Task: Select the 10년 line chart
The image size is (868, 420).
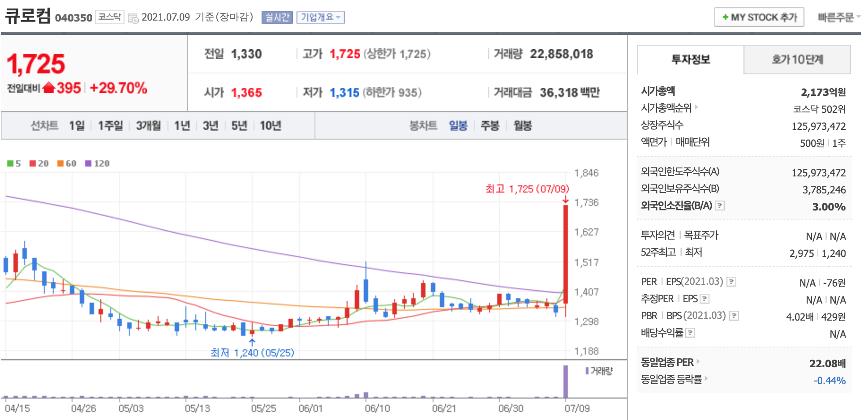Action: (271, 126)
